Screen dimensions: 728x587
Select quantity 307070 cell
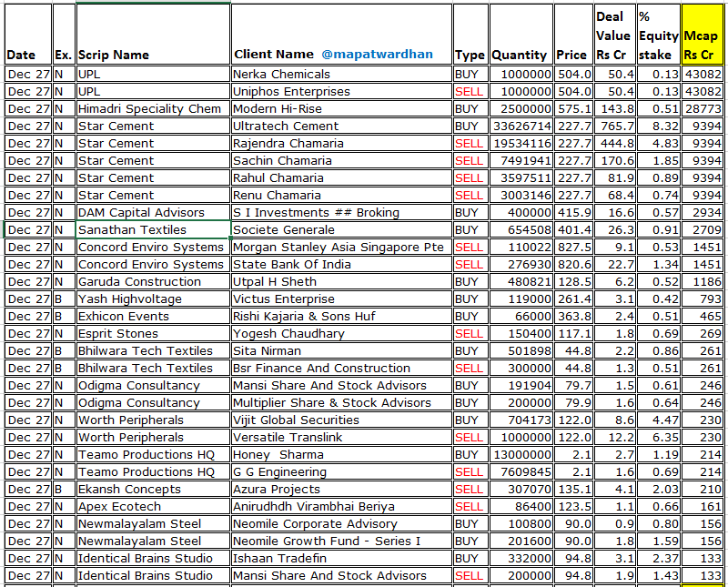pyautogui.click(x=521, y=489)
